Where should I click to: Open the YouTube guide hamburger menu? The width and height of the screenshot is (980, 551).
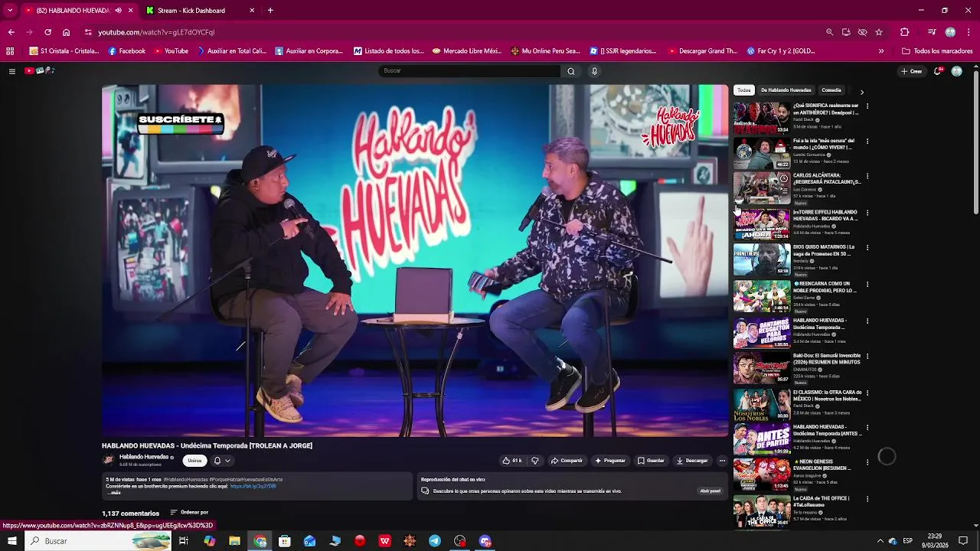[11, 71]
